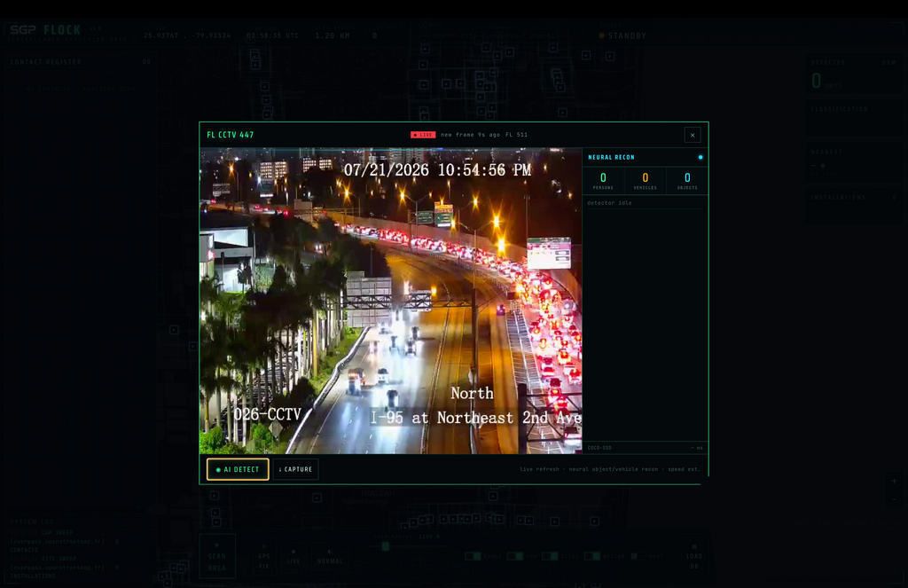Zoom in the map with plus button
This screenshot has height=588, width=908.
coord(894,481)
